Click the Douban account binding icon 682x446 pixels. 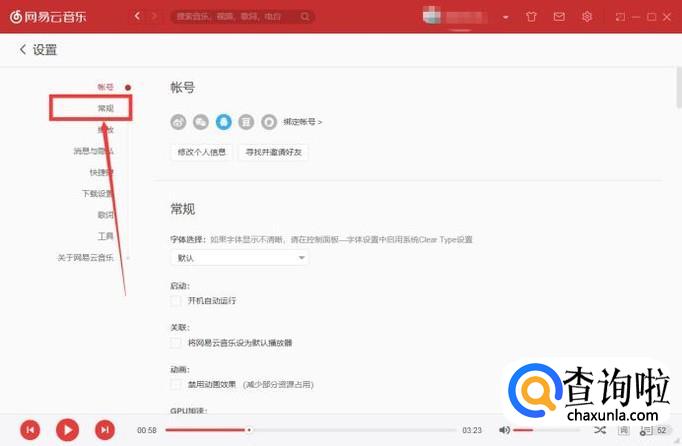pyautogui.click(x=246, y=122)
